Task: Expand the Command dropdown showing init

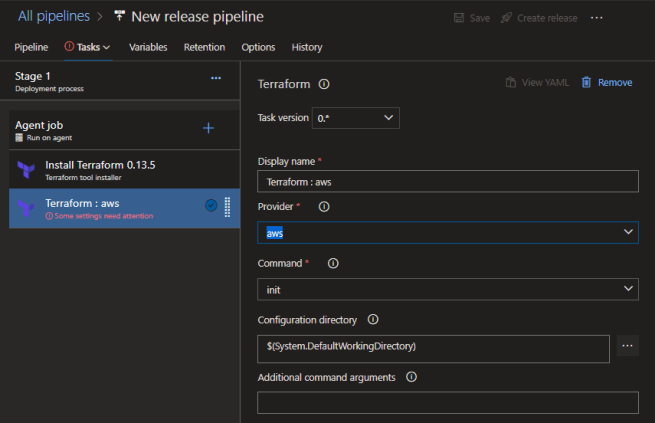Action: click(447, 289)
